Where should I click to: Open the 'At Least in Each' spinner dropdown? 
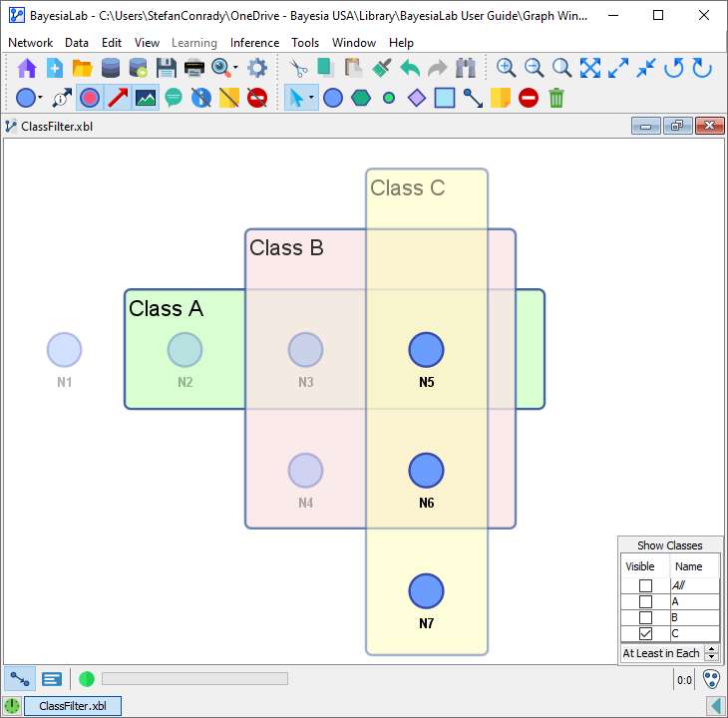click(711, 653)
